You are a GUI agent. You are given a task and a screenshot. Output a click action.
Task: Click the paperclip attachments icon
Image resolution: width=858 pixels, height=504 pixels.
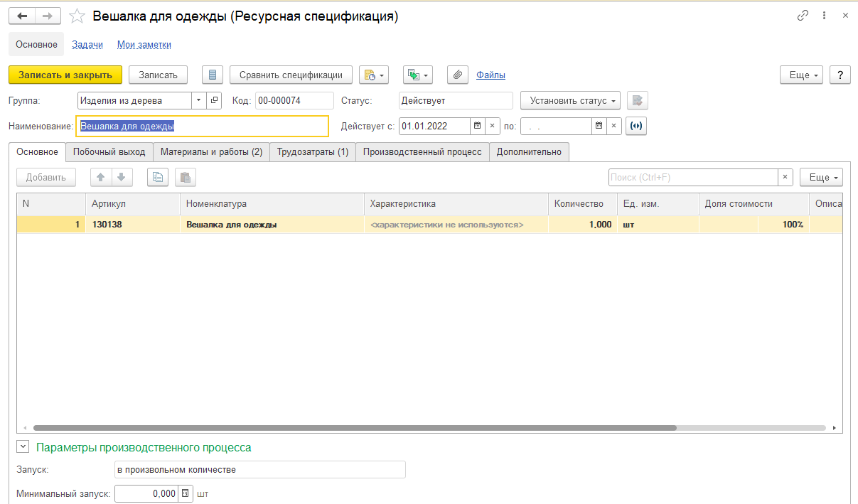pos(458,75)
